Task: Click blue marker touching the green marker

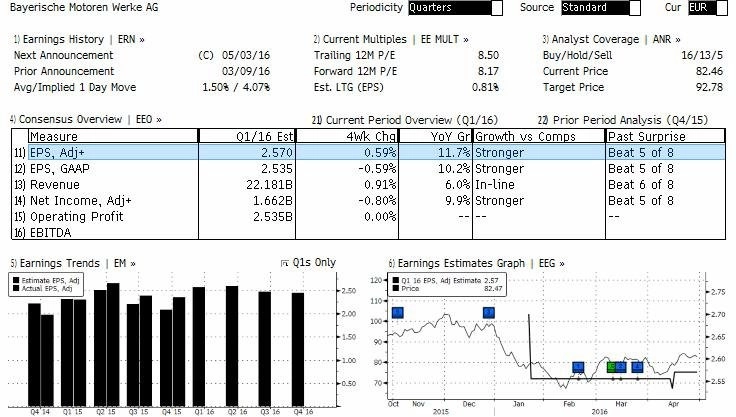Action: tap(621, 367)
